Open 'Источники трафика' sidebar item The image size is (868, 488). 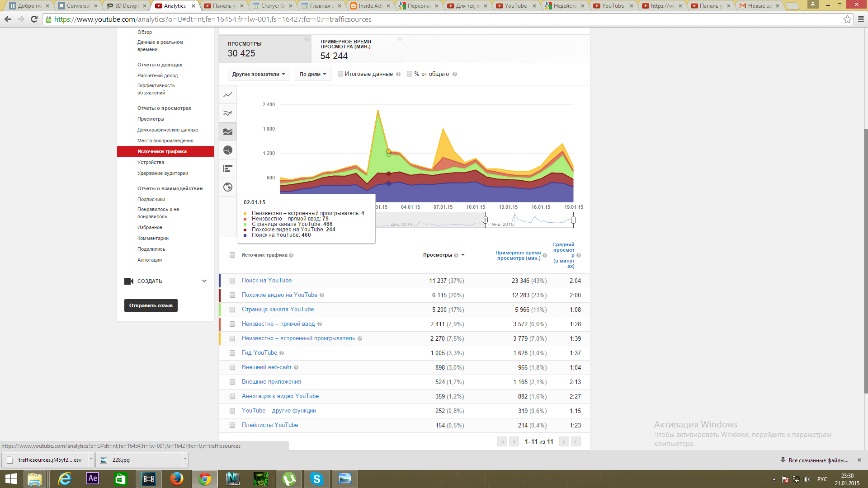coord(165,151)
